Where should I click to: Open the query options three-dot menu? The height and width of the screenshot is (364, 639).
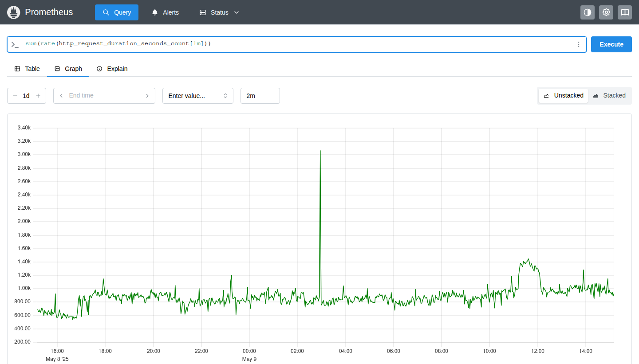pyautogui.click(x=578, y=44)
